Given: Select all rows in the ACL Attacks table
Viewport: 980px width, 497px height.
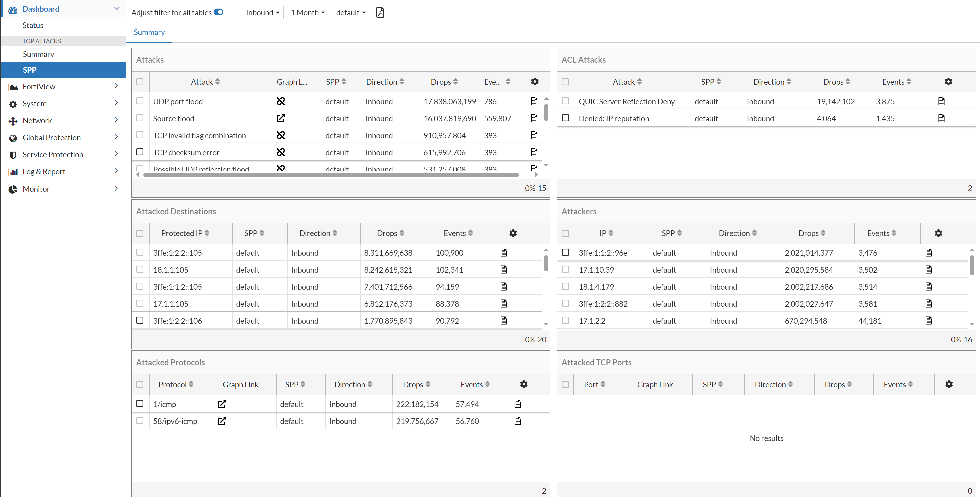Looking at the screenshot, I should [x=565, y=81].
